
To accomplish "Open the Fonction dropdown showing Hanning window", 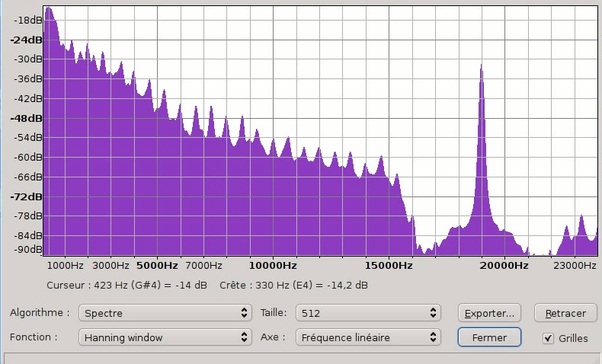I will (165, 337).
